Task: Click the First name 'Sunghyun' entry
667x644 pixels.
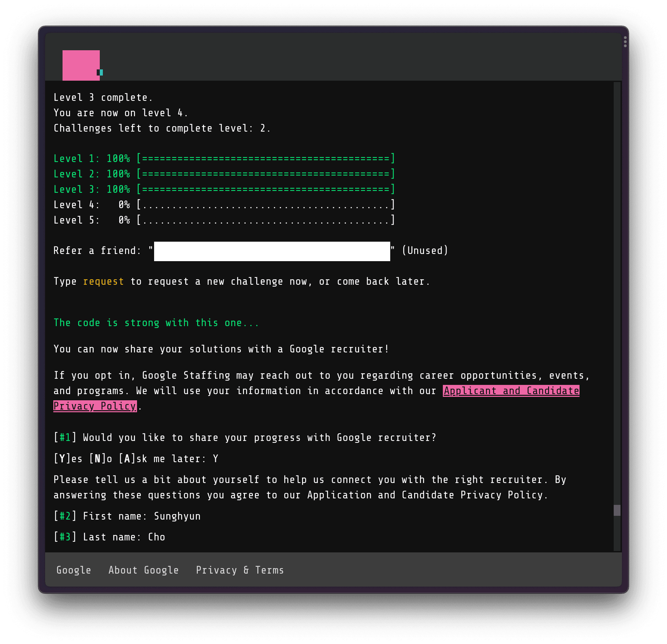Action: 177,516
